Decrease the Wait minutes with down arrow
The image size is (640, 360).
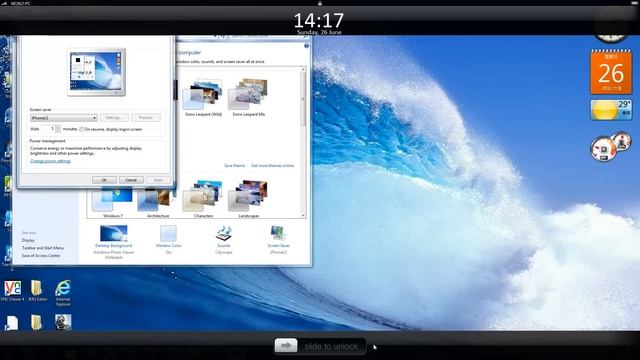pos(58,131)
